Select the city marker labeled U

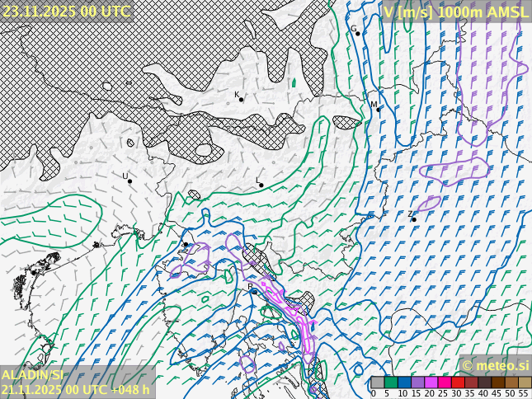[129, 181]
